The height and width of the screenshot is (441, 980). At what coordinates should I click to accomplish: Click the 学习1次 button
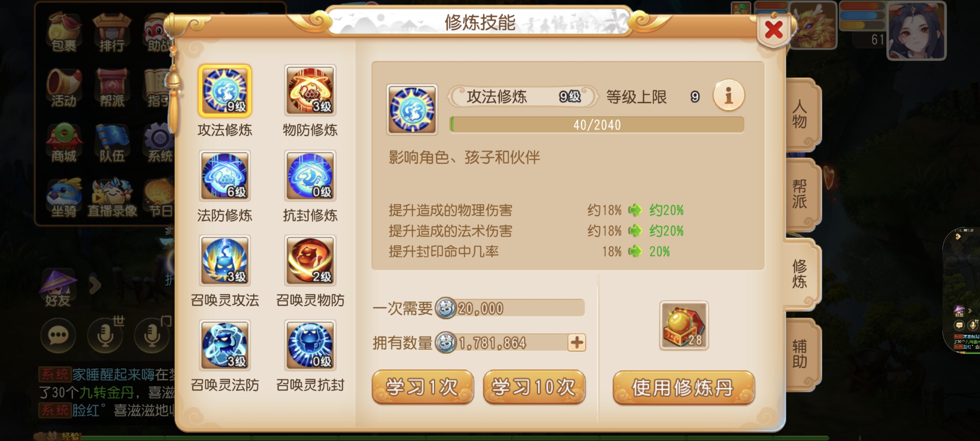coord(423,387)
